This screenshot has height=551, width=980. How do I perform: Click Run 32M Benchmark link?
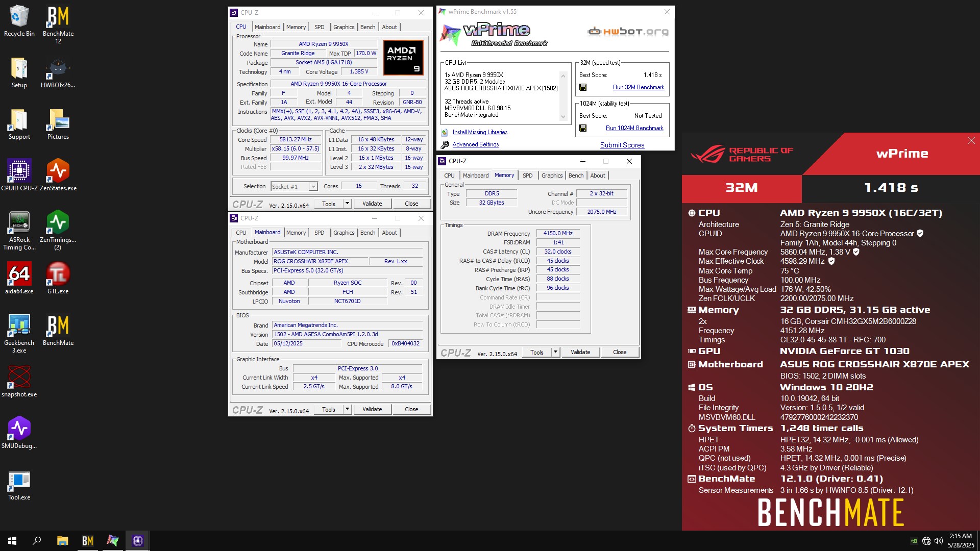(x=639, y=87)
